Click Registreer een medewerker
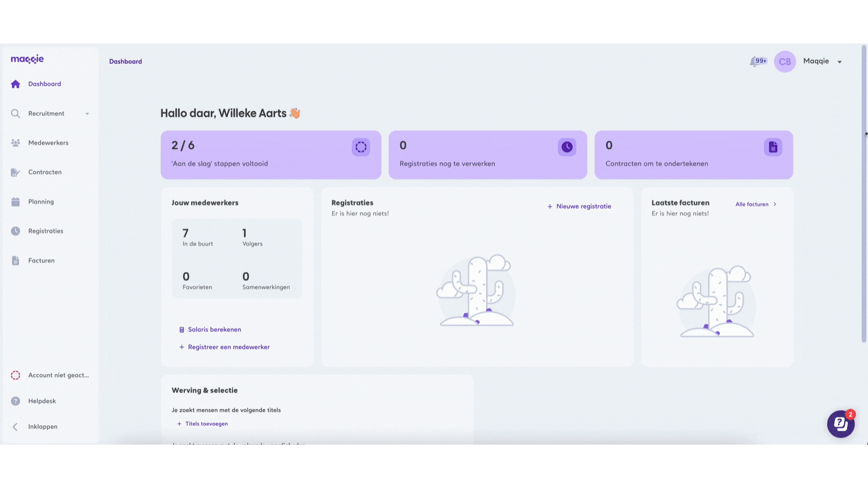Image resolution: width=868 pixels, height=488 pixels. click(x=228, y=347)
